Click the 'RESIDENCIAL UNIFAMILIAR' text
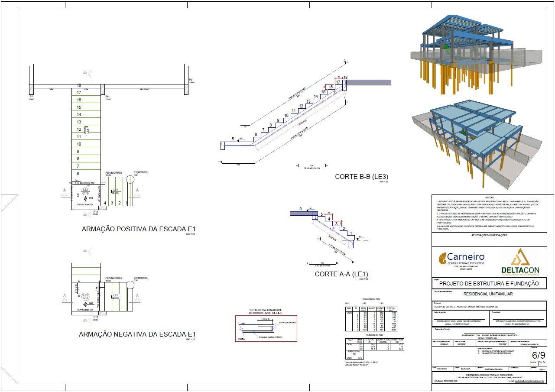 click(x=488, y=294)
